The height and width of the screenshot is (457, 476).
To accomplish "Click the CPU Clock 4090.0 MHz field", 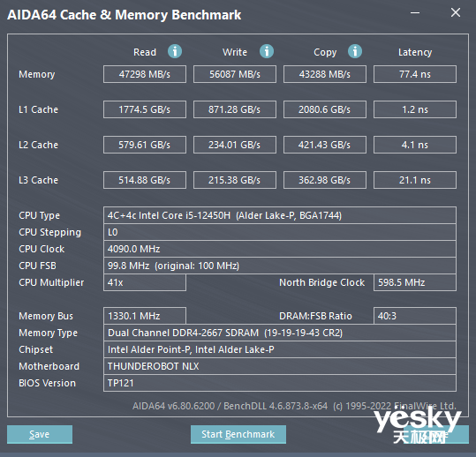I will 280,249.
